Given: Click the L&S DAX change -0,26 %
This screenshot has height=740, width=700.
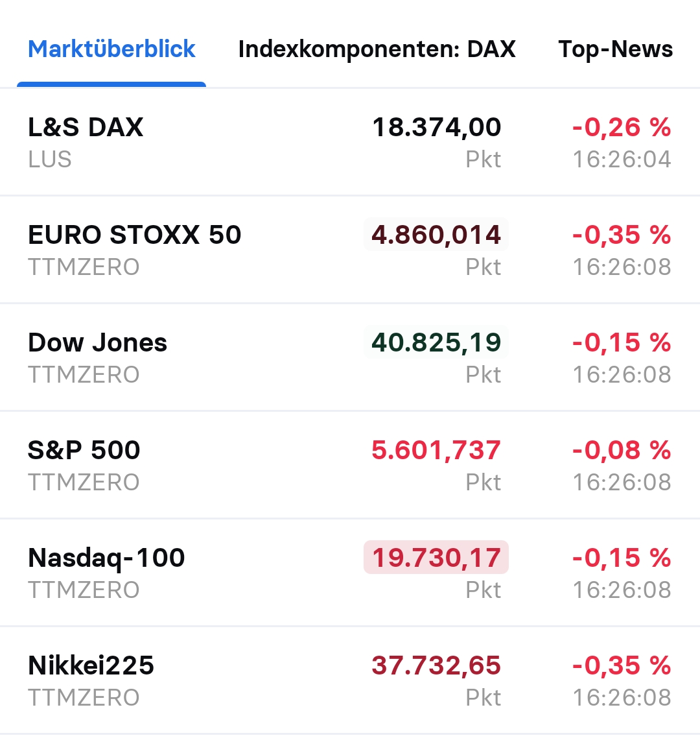Looking at the screenshot, I should pos(621,127).
